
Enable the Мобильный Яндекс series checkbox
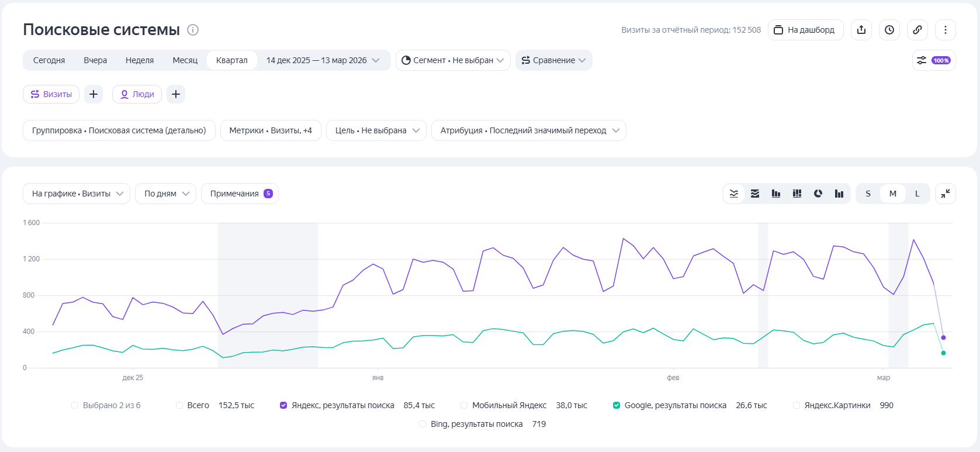tap(464, 405)
